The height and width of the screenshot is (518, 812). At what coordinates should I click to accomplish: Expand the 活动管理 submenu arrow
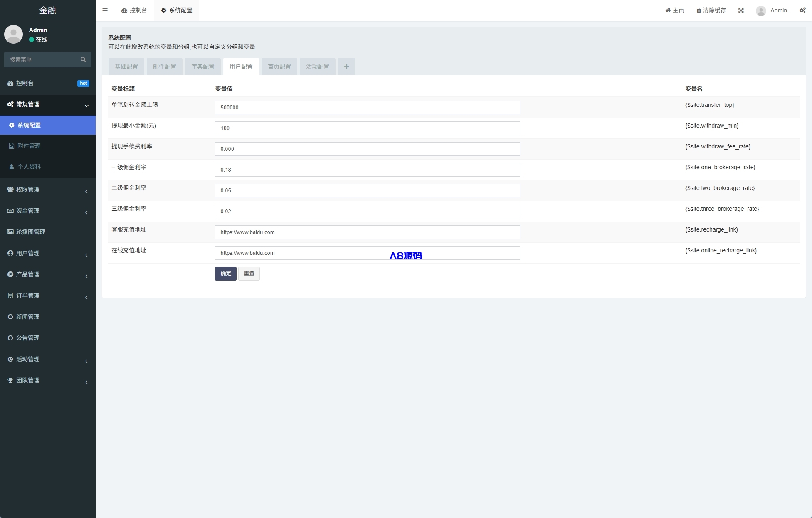click(86, 361)
